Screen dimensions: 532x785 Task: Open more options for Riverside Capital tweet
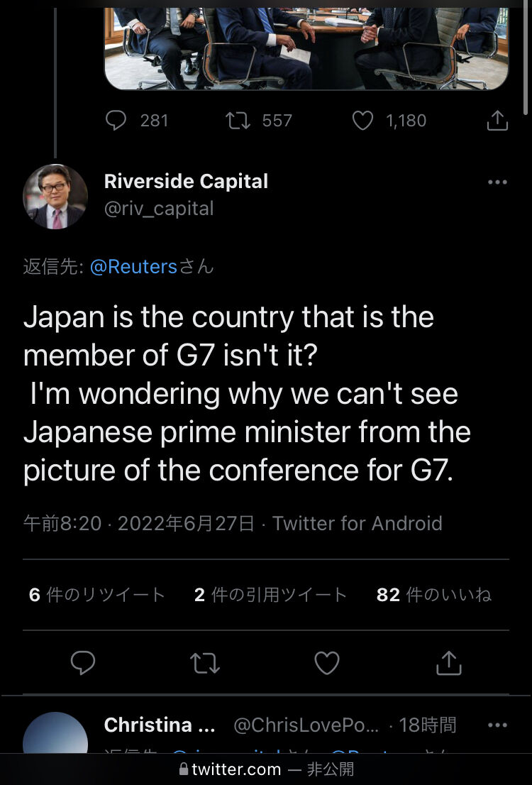pos(497,182)
